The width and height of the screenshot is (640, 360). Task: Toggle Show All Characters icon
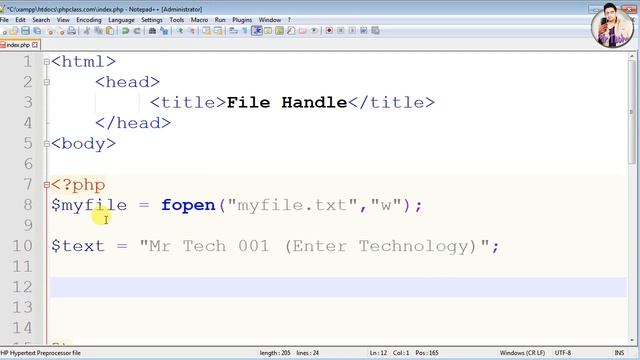(245, 31)
